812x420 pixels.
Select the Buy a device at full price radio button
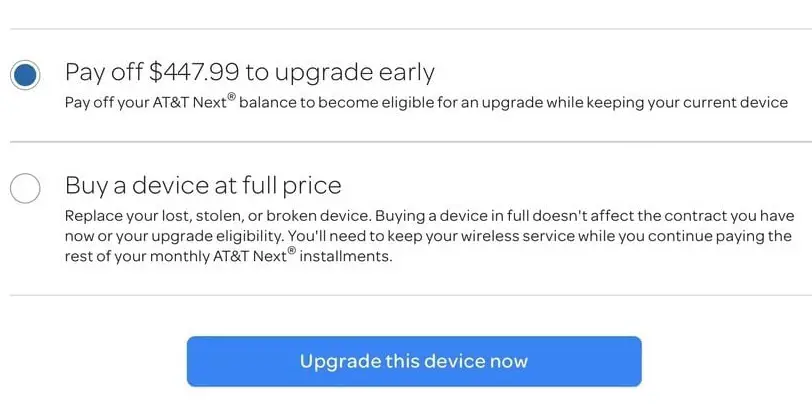tap(25, 187)
